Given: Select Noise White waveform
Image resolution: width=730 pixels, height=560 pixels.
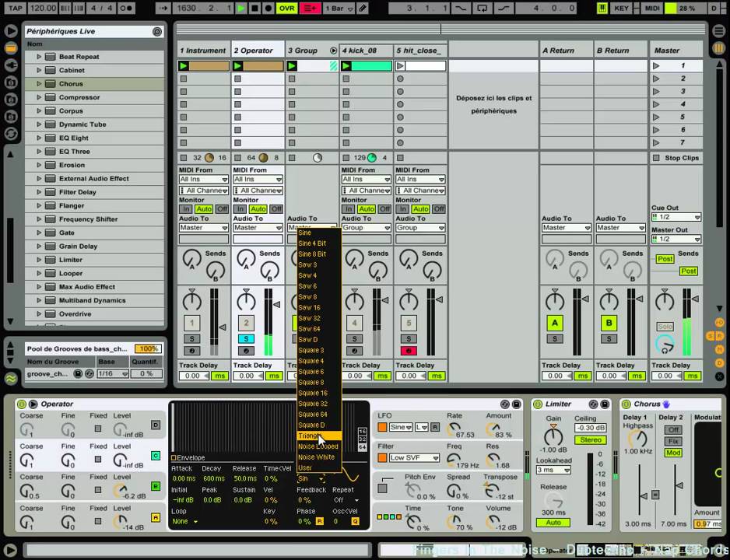Looking at the screenshot, I should point(319,457).
